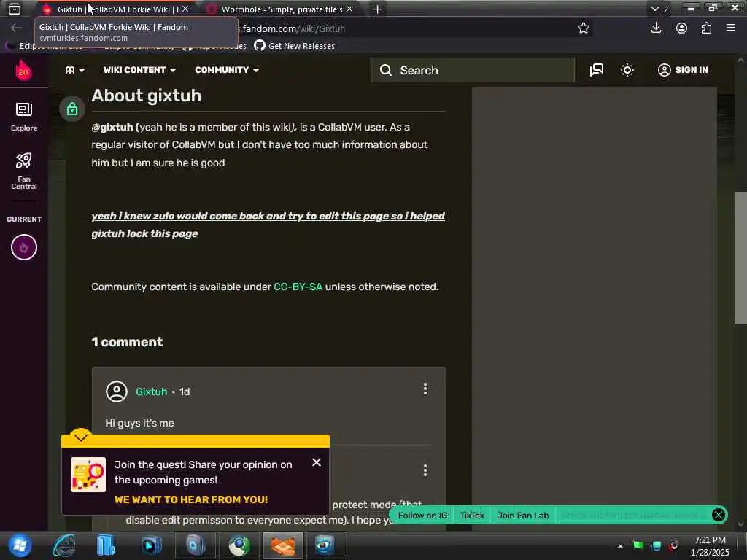Open options menu on the second comment
Viewport: 747px width, 560px height.
click(x=425, y=470)
